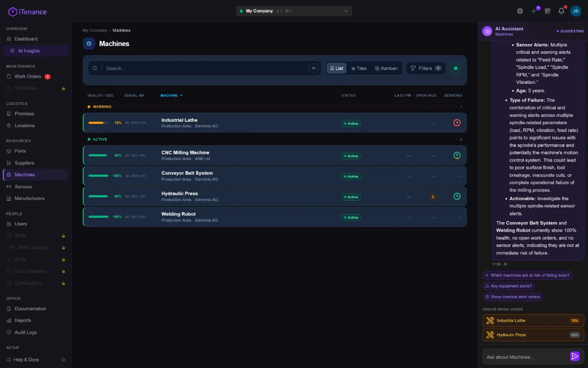Switch to Kanban view
Image resolution: width=588 pixels, height=368 pixels.
click(x=386, y=68)
